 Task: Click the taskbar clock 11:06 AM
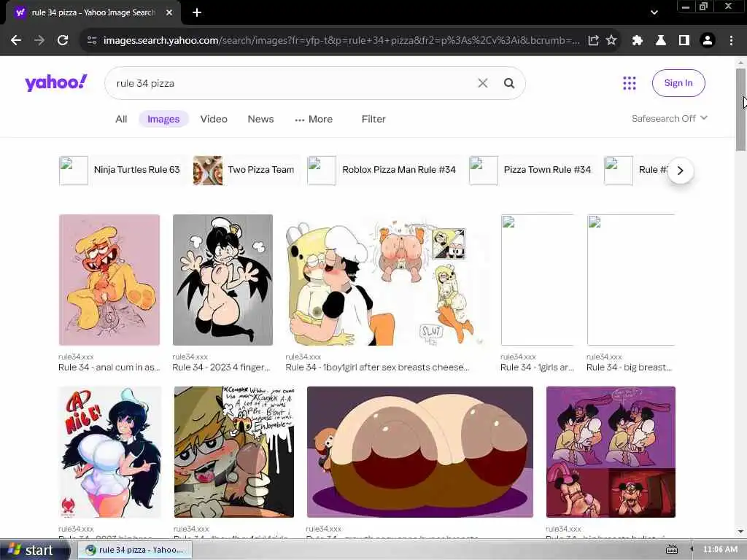click(x=720, y=550)
